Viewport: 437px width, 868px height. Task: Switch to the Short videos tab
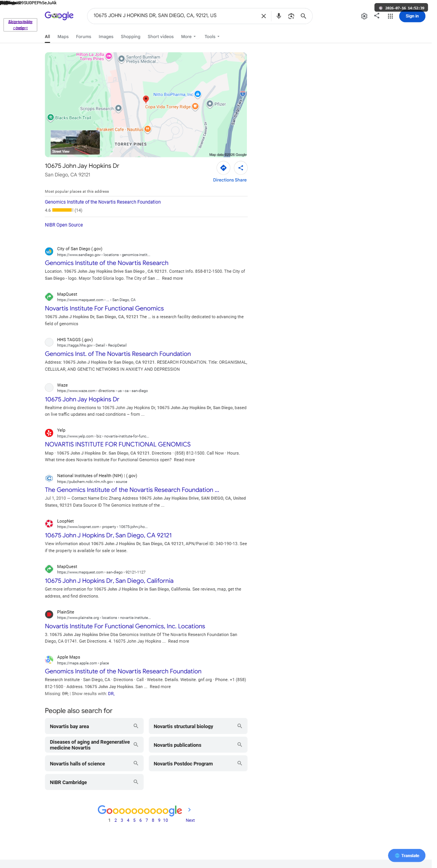point(161,37)
